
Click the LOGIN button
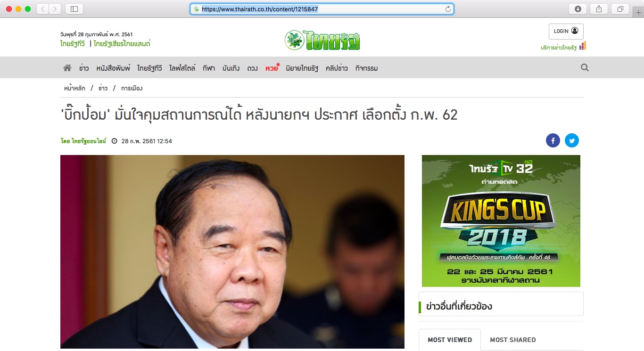click(566, 31)
